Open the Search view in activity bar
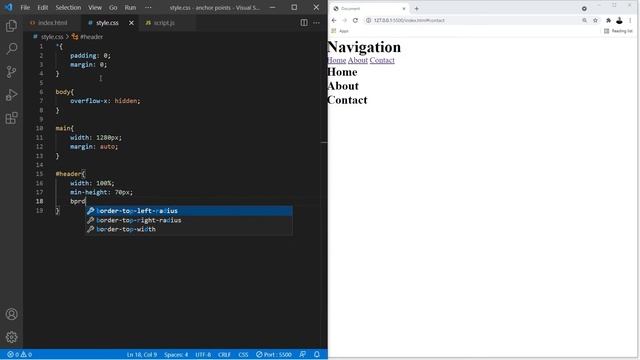 pos(11,49)
